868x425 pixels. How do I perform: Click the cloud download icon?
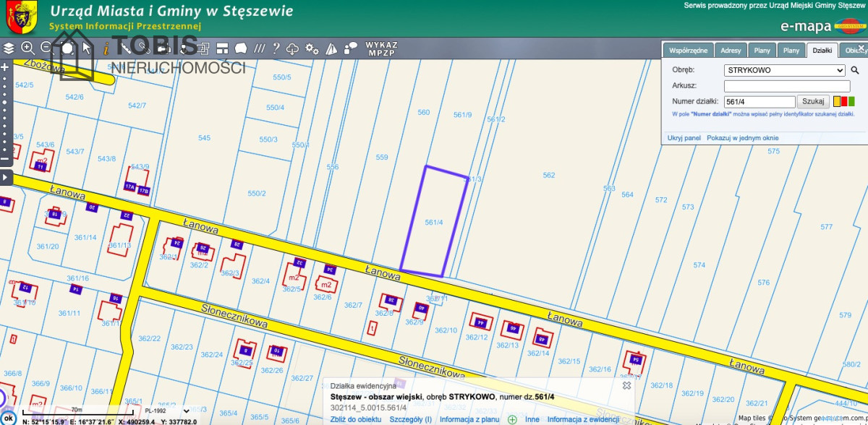(x=293, y=48)
